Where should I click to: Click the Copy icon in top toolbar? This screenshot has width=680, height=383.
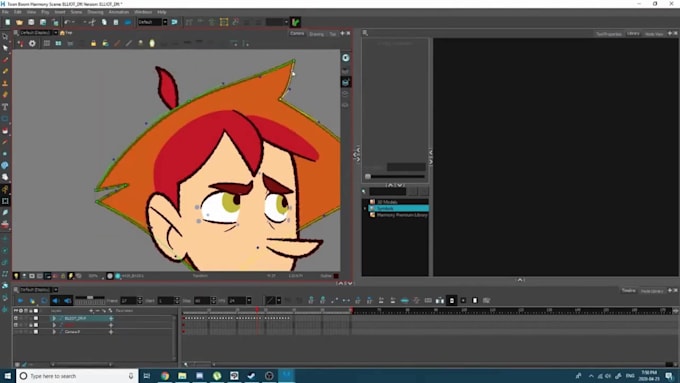(x=104, y=22)
